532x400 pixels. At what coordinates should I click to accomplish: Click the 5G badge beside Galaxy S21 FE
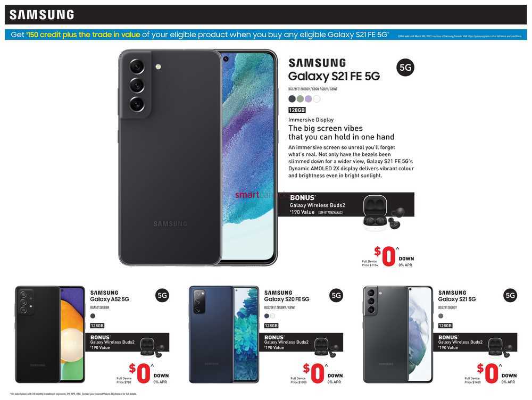(x=405, y=68)
